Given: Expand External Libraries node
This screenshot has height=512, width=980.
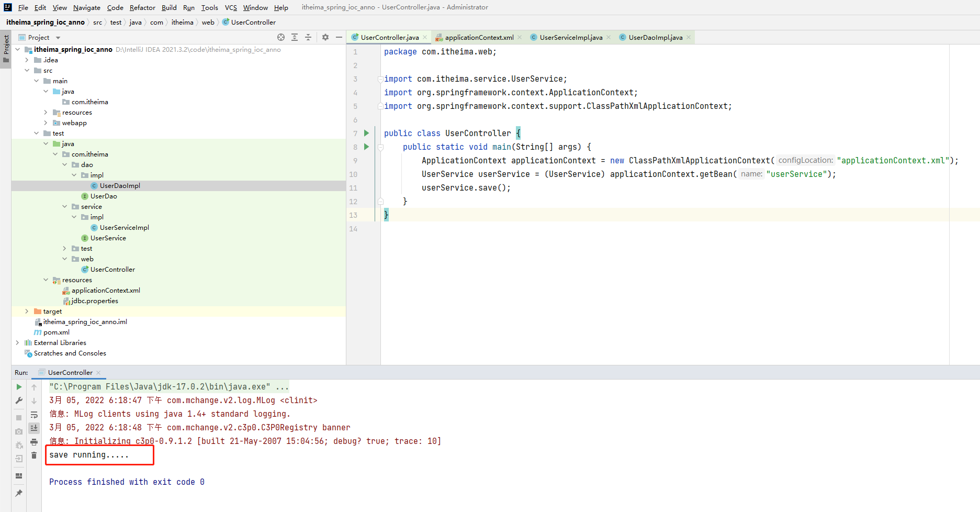Looking at the screenshot, I should pos(17,343).
